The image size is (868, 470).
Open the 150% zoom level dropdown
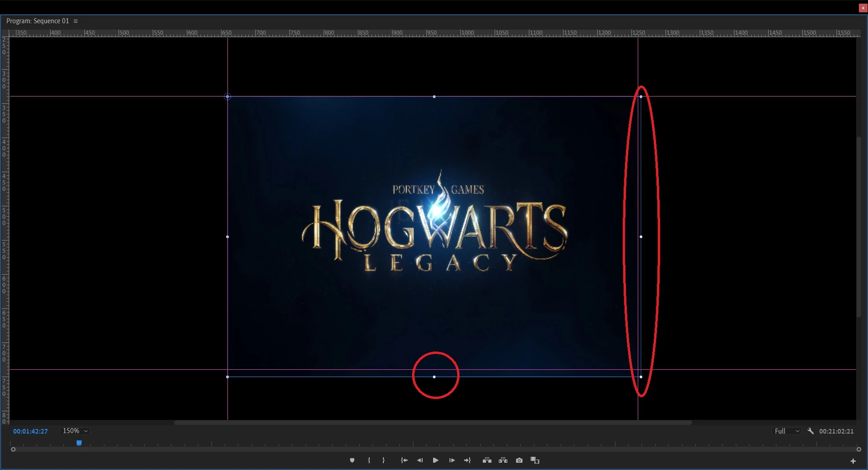pos(75,431)
